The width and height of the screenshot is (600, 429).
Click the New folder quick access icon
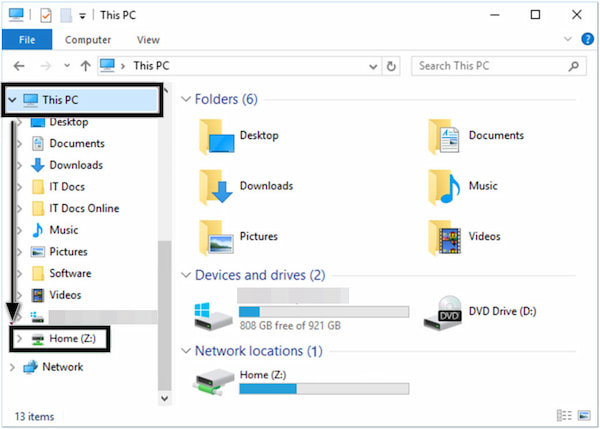tap(66, 15)
